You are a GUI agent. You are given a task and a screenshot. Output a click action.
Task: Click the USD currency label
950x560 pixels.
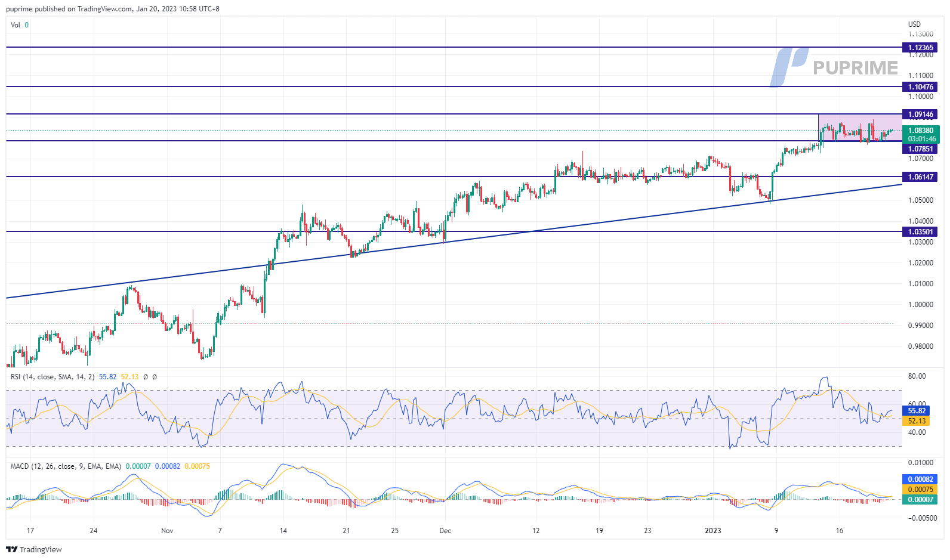[914, 24]
